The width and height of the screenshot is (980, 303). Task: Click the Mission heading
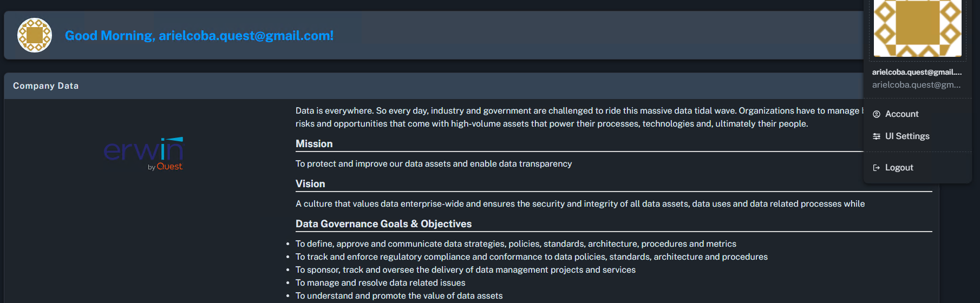(314, 144)
